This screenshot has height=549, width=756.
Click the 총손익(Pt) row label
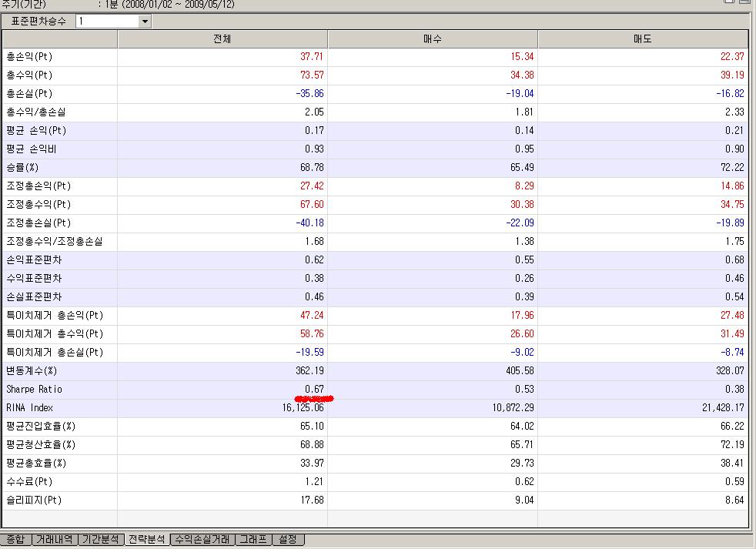tap(29, 57)
